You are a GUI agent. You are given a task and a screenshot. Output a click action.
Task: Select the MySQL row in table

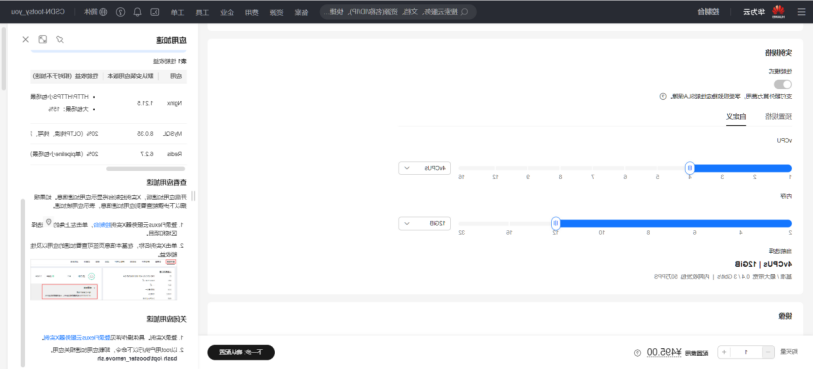108,134
